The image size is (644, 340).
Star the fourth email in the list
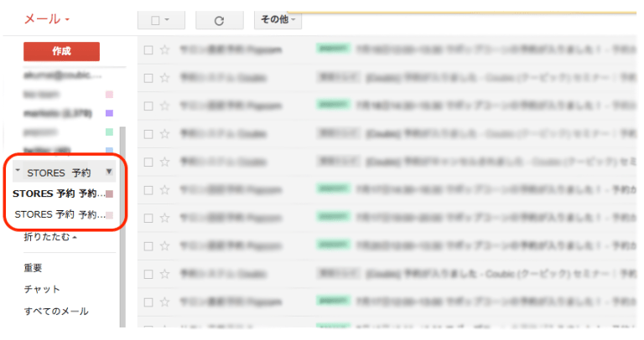click(164, 134)
